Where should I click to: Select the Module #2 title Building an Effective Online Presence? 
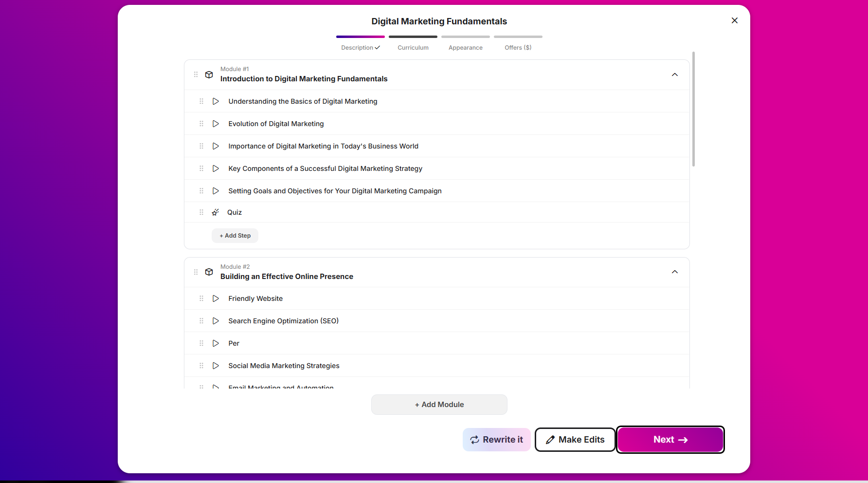pyautogui.click(x=287, y=277)
